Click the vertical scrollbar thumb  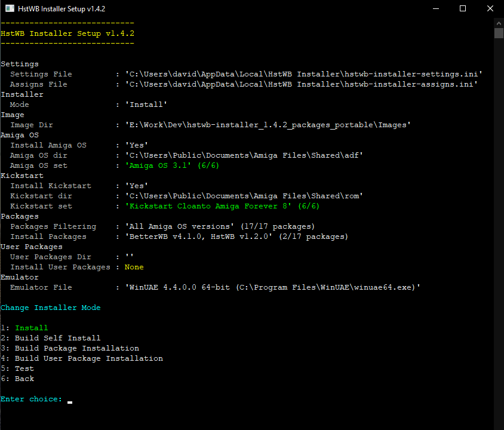point(499,33)
